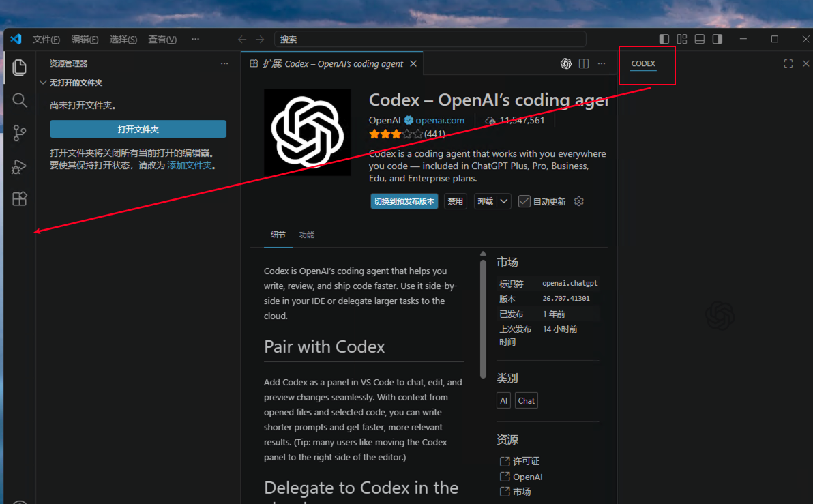Click 切换到预发布版本 button
The image size is (813, 504).
[x=404, y=201]
